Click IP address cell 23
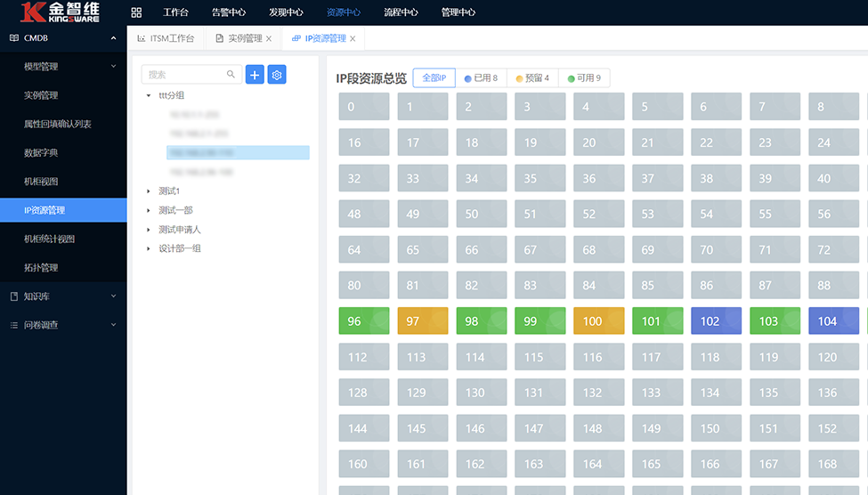The width and height of the screenshot is (868, 495). tap(775, 142)
